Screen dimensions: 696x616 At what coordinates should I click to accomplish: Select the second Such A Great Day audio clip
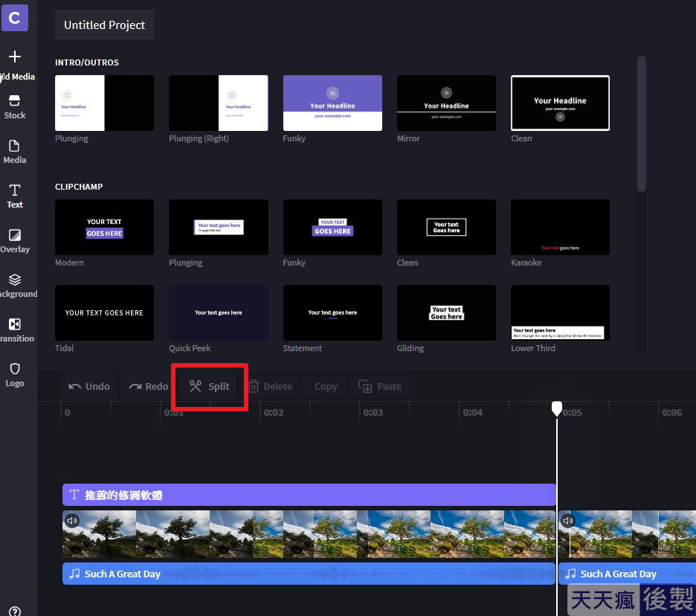627,574
